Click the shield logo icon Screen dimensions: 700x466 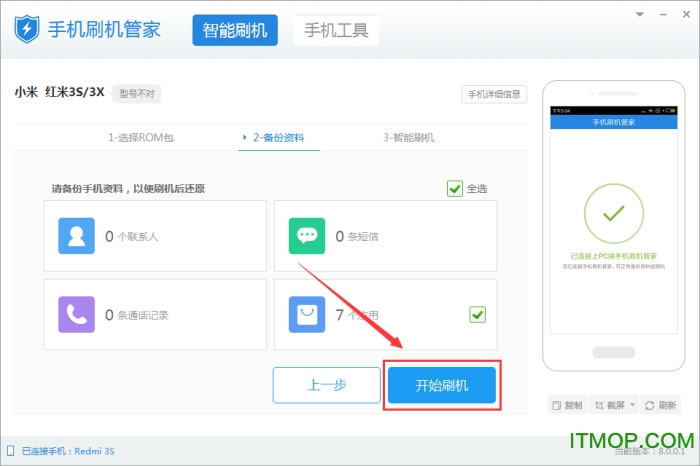click(x=27, y=29)
